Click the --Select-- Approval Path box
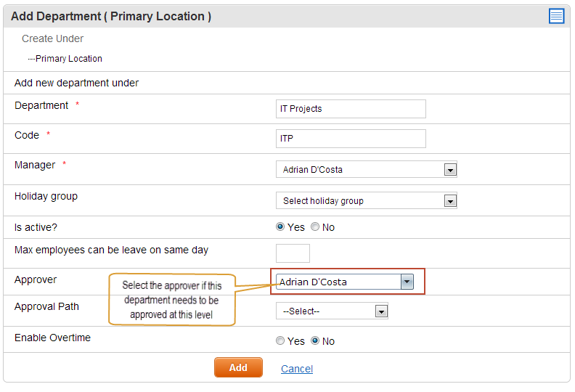This screenshot has width=575, height=392. click(x=332, y=311)
